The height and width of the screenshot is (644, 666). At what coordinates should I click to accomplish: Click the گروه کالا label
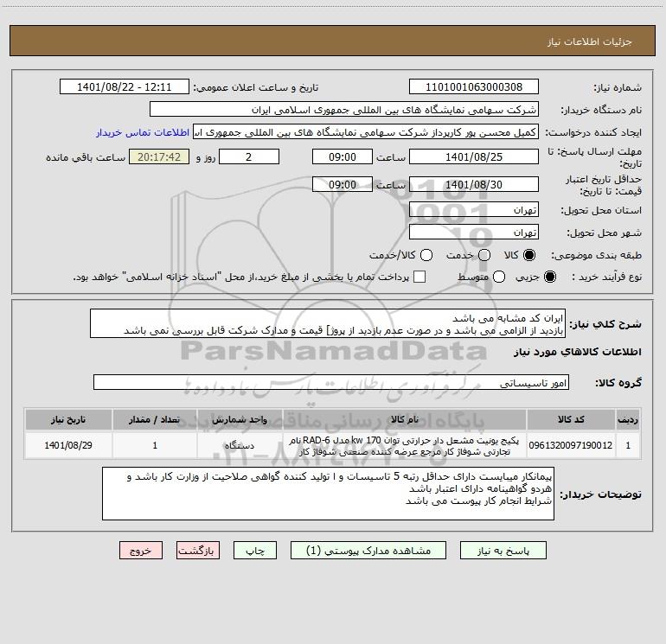pyautogui.click(x=618, y=382)
